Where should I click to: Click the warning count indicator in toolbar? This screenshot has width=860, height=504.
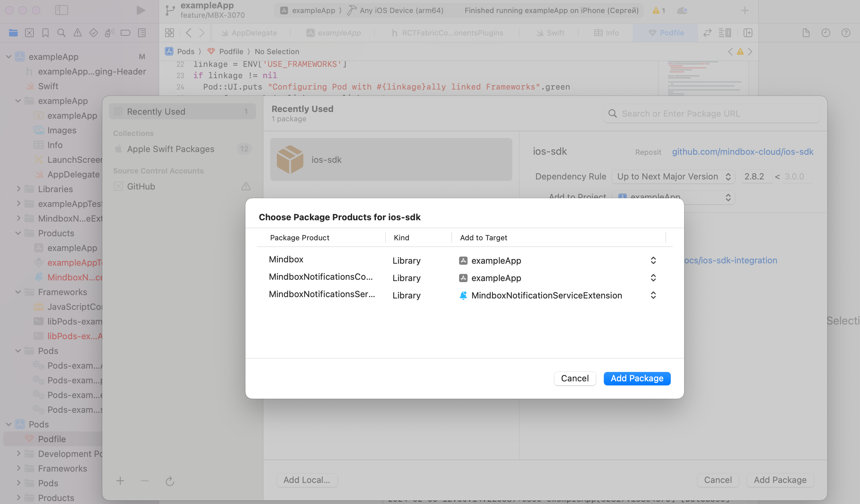tap(659, 11)
